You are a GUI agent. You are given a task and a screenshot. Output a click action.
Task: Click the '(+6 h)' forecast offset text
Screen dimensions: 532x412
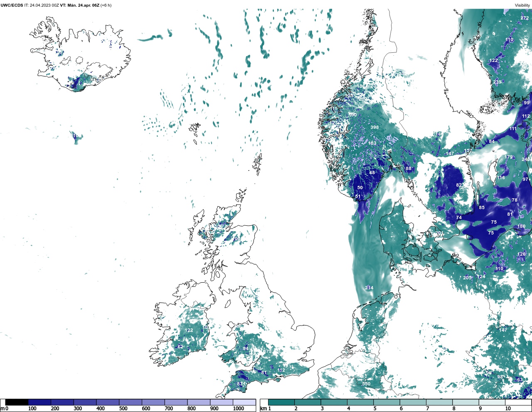coord(106,5)
